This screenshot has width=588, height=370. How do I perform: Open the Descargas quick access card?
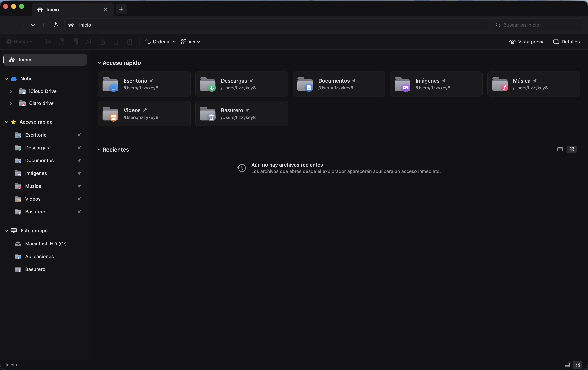pos(242,84)
